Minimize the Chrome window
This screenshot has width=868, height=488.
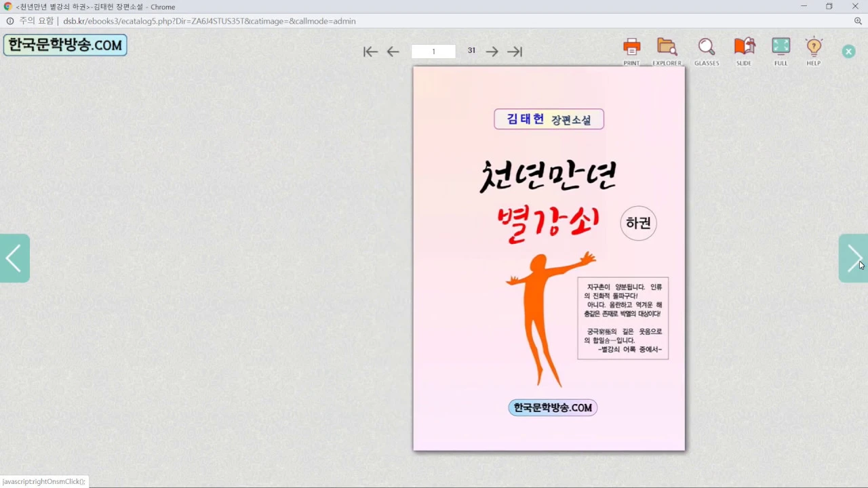click(804, 7)
